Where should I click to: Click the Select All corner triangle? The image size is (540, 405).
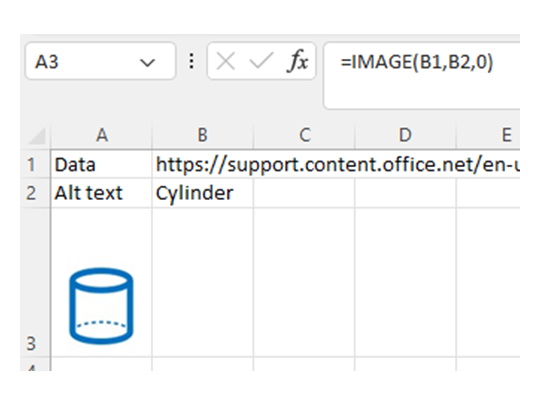[x=37, y=136]
